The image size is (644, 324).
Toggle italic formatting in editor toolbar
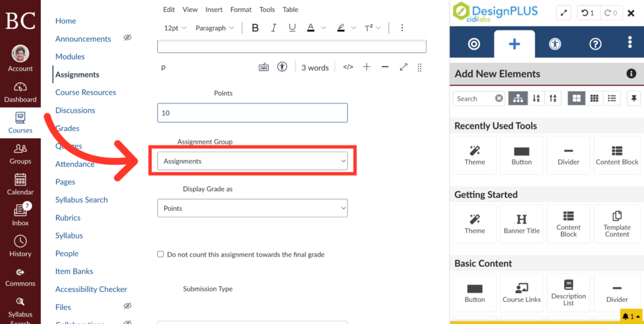tap(274, 28)
